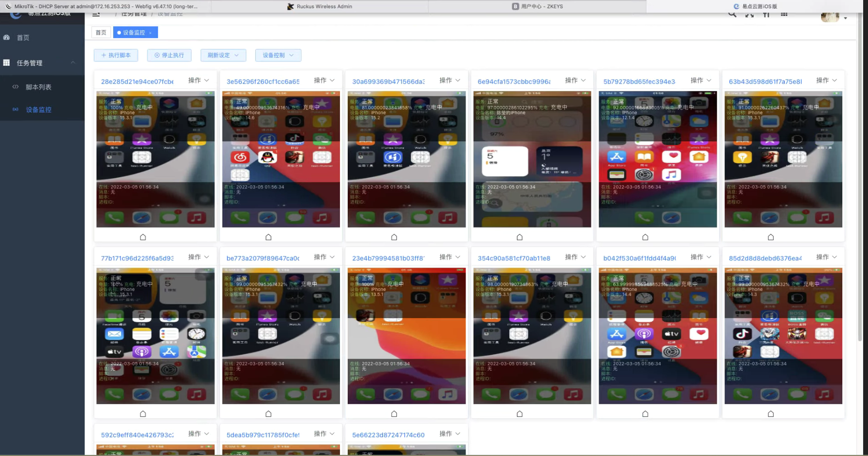Screen dimensions: 868x456
Task: Open 操作 dropdown for device 23e4b79994581b03ff8
Action: [450, 257]
